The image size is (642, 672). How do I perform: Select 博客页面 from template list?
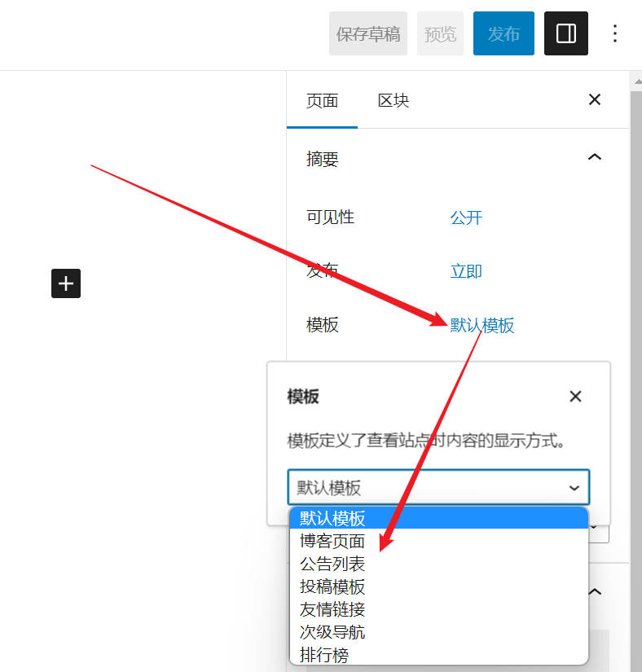(332, 541)
